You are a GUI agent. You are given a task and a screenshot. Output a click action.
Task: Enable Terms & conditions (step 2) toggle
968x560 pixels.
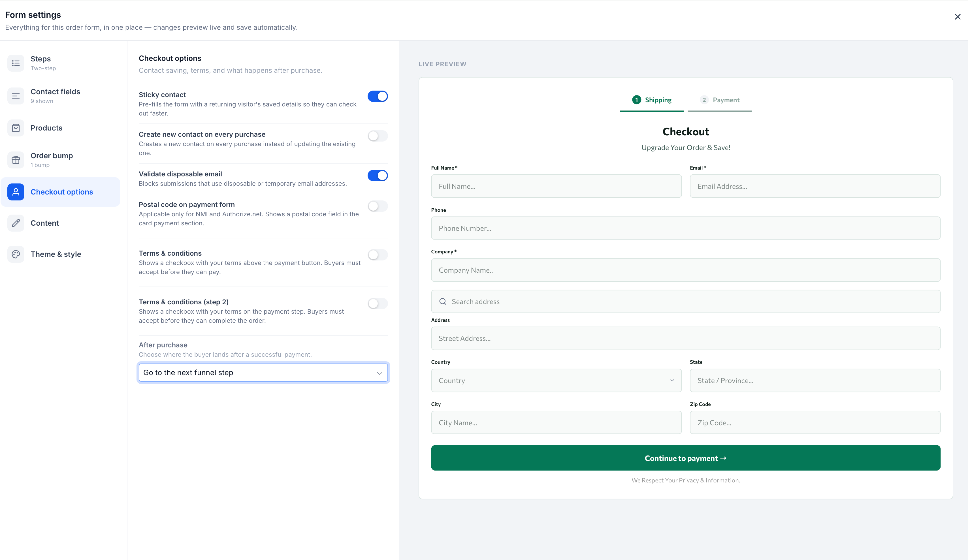pos(378,303)
